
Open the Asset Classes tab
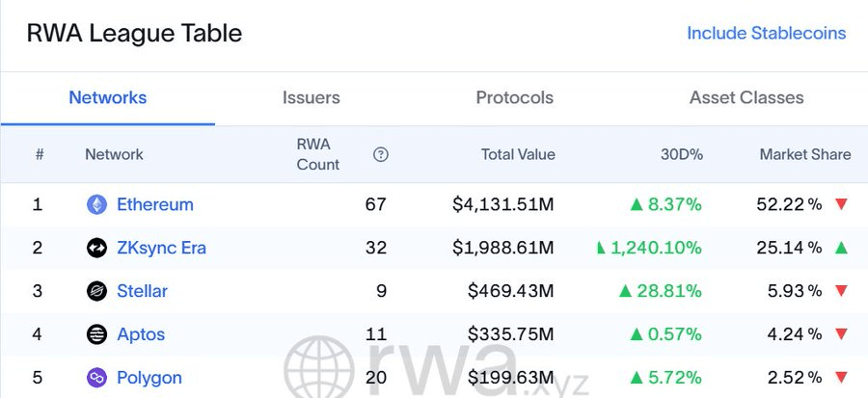coord(746,98)
